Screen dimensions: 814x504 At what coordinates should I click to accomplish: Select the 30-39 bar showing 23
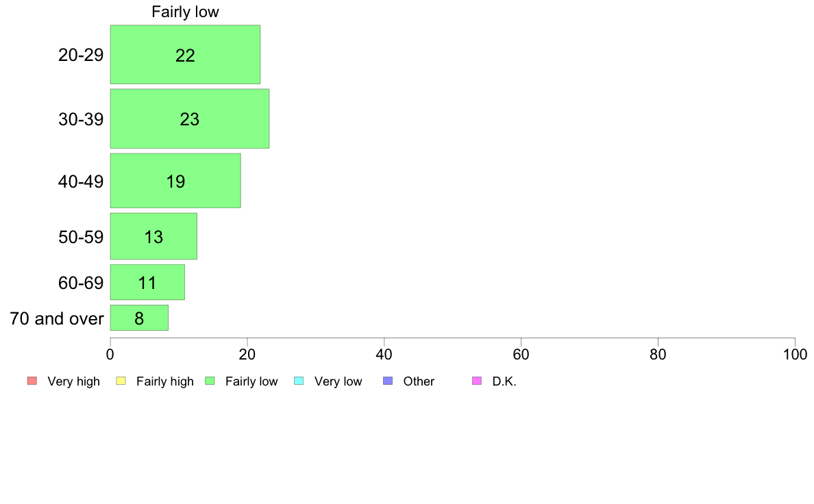190,119
